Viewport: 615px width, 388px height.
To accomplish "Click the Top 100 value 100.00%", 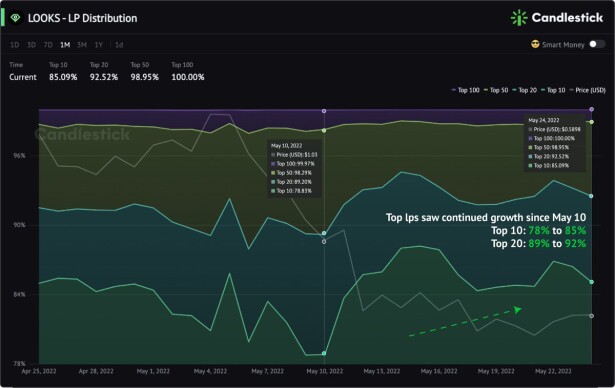I will tap(187, 77).
